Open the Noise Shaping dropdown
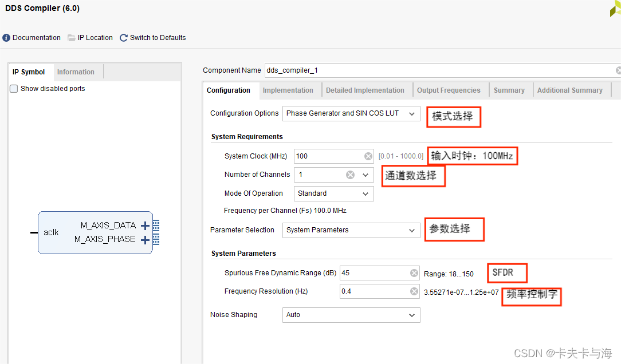Screen dimensions: 621x364 (x=351, y=315)
